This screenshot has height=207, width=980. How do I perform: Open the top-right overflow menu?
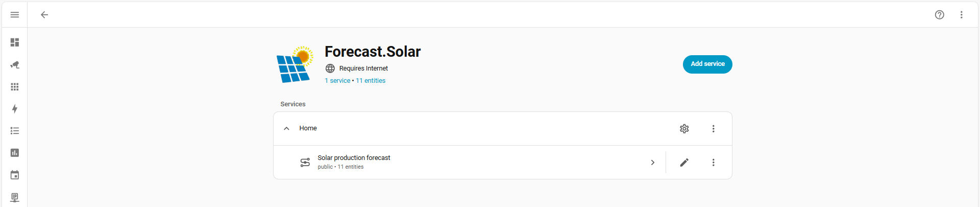click(961, 15)
